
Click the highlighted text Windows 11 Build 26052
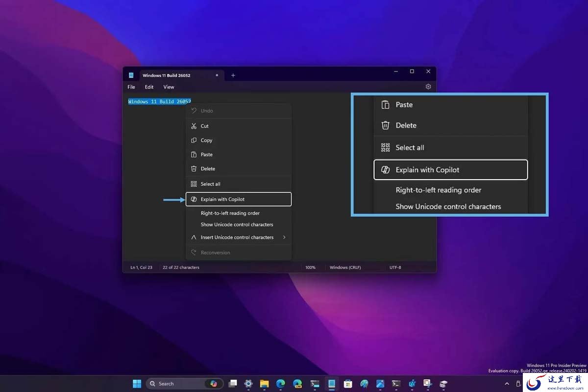click(160, 102)
